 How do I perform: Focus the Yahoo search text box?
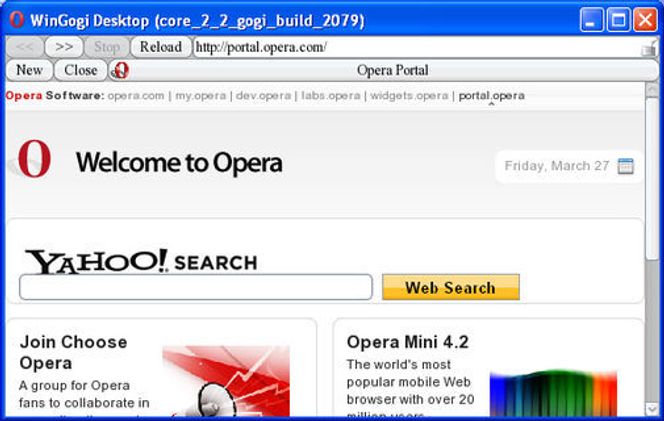[196, 287]
